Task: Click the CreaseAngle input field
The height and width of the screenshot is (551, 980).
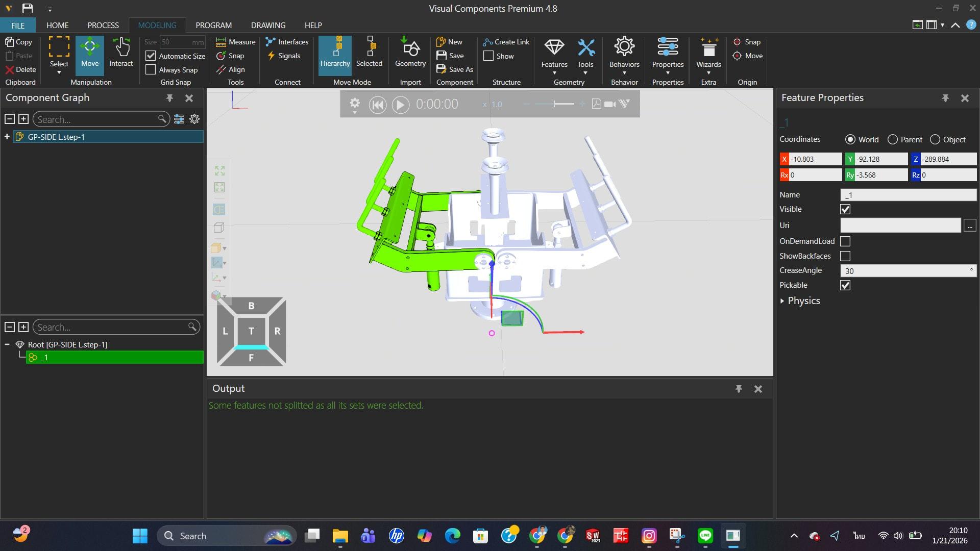Action: (904, 271)
